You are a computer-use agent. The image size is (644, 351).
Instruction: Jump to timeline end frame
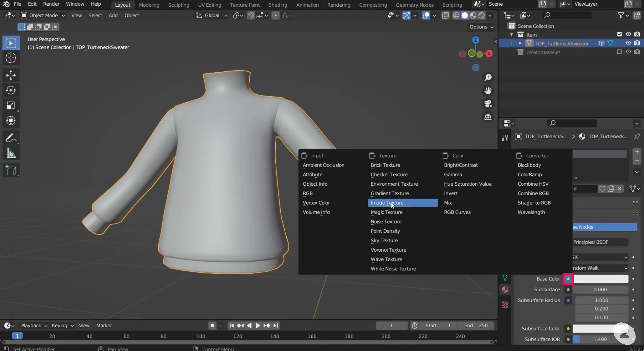coord(276,325)
